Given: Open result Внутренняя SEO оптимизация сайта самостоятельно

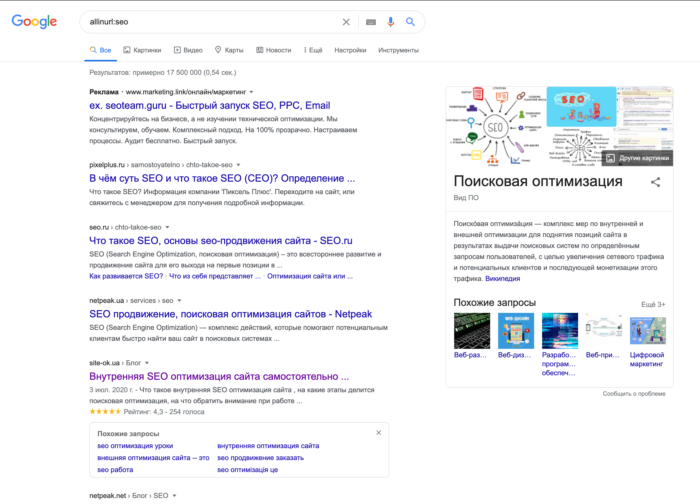Looking at the screenshot, I should [219, 376].
